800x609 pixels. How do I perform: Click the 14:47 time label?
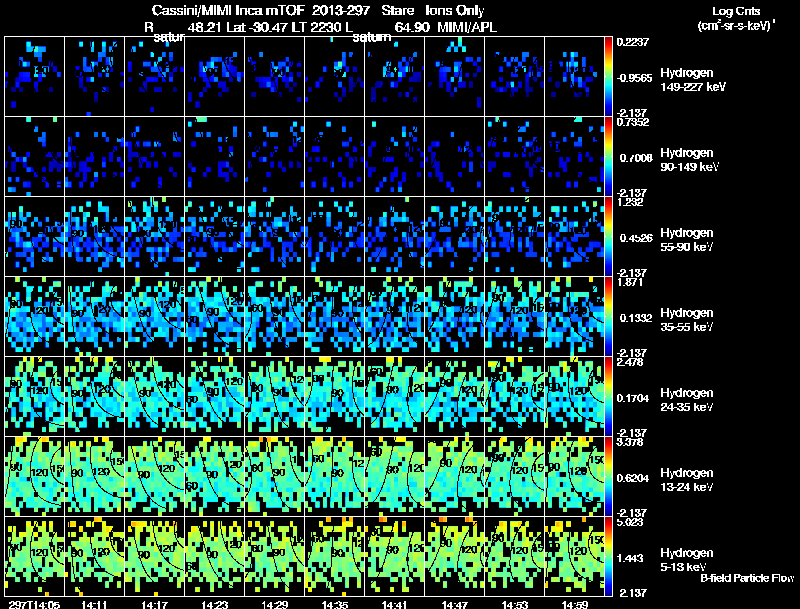(455, 603)
